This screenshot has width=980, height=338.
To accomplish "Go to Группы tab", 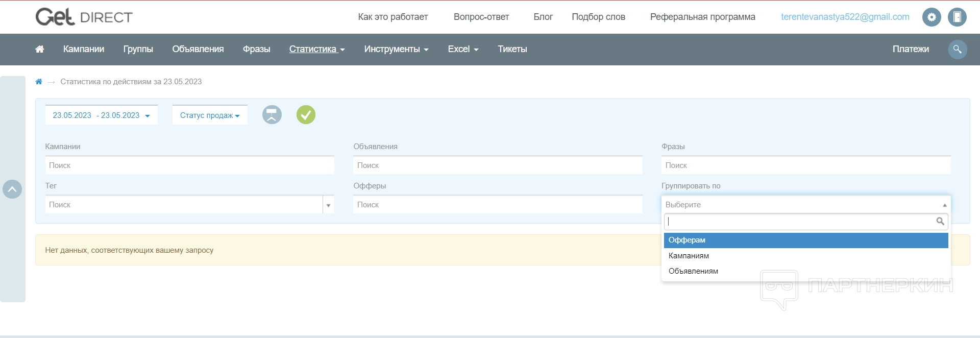I will [x=138, y=49].
